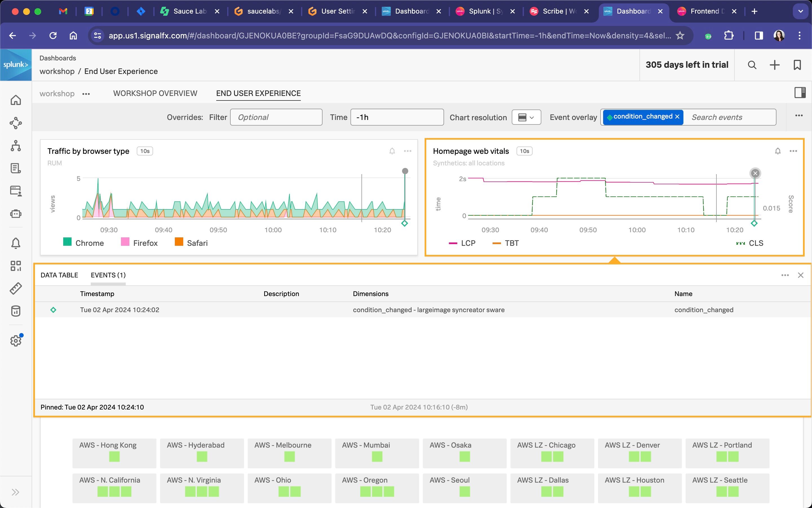The width and height of the screenshot is (812, 508).
Task: Open the Home icon in Splunk sidebar
Action: coord(16,100)
